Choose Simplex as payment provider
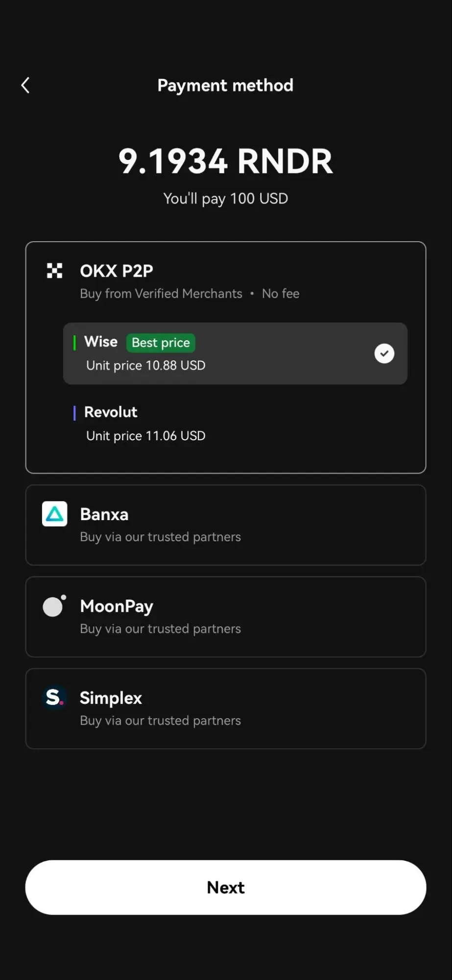The image size is (452, 980). (x=226, y=708)
